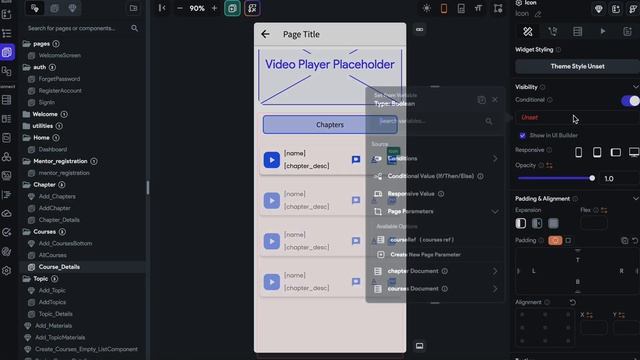Click the Video Player Placeholder widget
Screen dimensions: 640x360
[x=330, y=76]
